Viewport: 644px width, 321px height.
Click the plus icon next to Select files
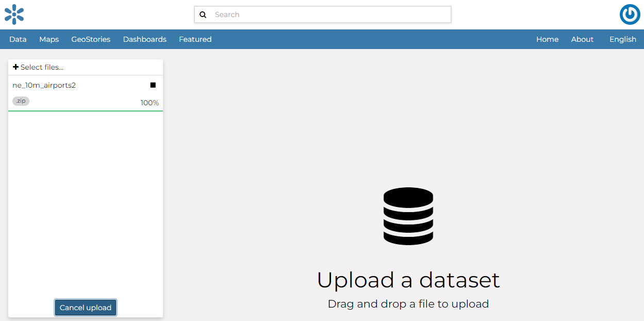(x=15, y=67)
